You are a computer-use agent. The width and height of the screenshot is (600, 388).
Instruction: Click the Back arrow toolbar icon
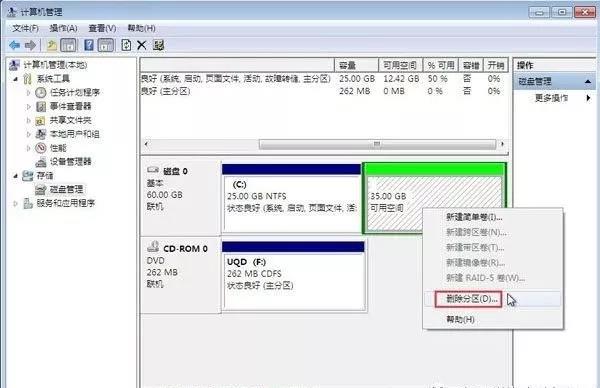[x=15, y=46]
